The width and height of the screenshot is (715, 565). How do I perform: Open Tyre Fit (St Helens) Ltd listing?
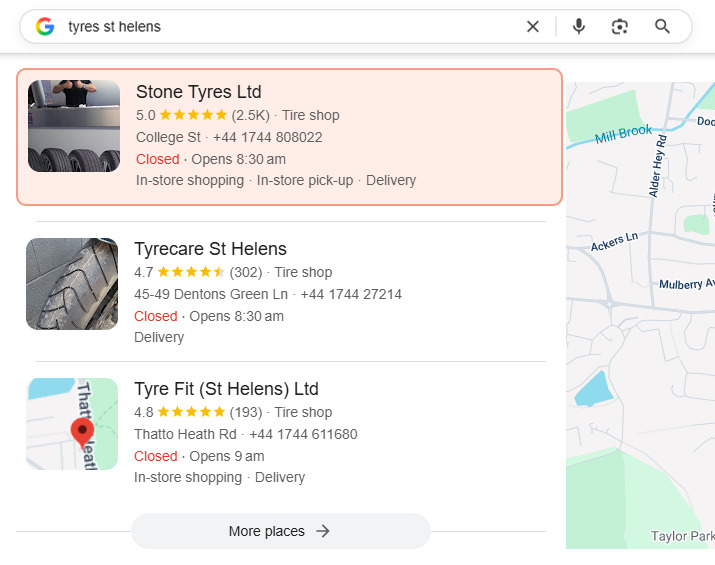point(226,389)
